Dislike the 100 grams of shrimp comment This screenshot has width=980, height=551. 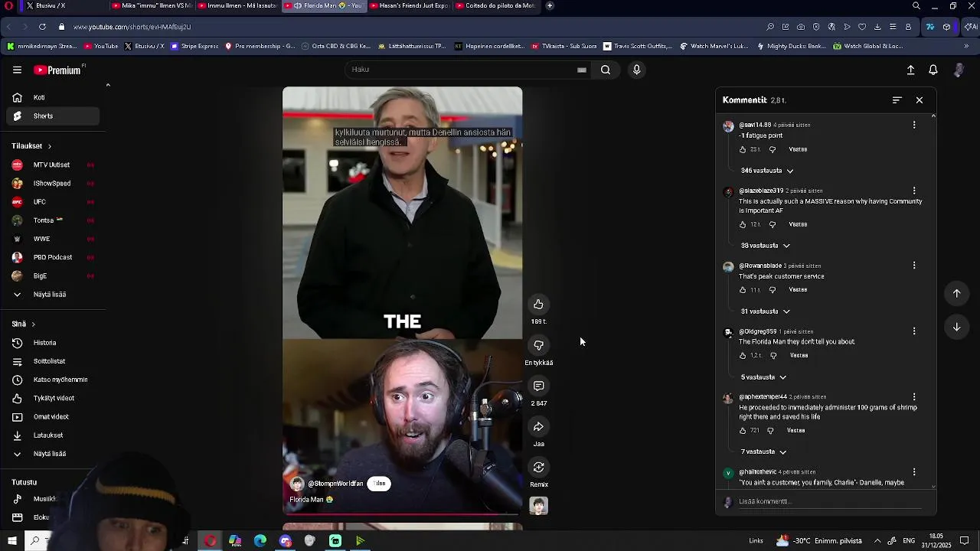pos(769,431)
